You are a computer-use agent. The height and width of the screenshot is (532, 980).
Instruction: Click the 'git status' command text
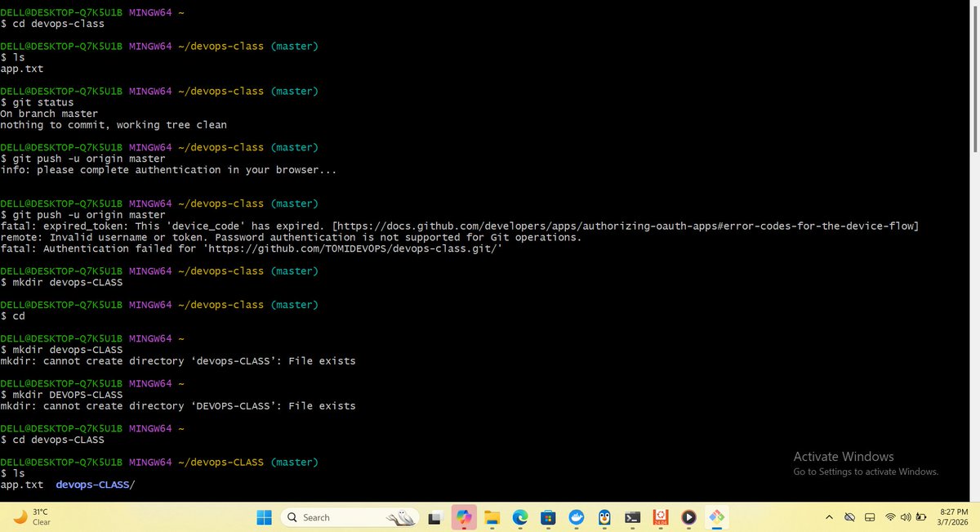click(x=42, y=102)
